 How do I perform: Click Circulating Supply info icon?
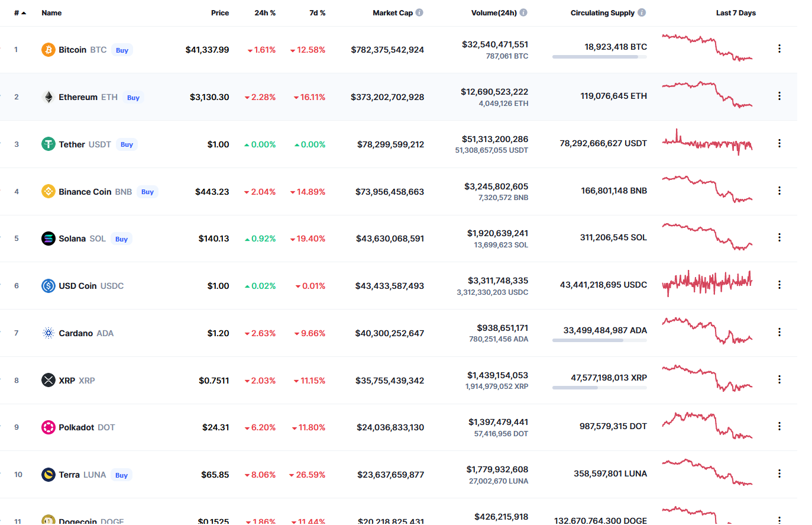point(642,12)
